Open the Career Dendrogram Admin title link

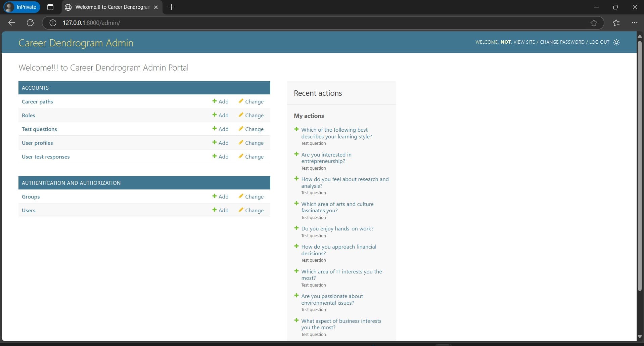(x=76, y=43)
